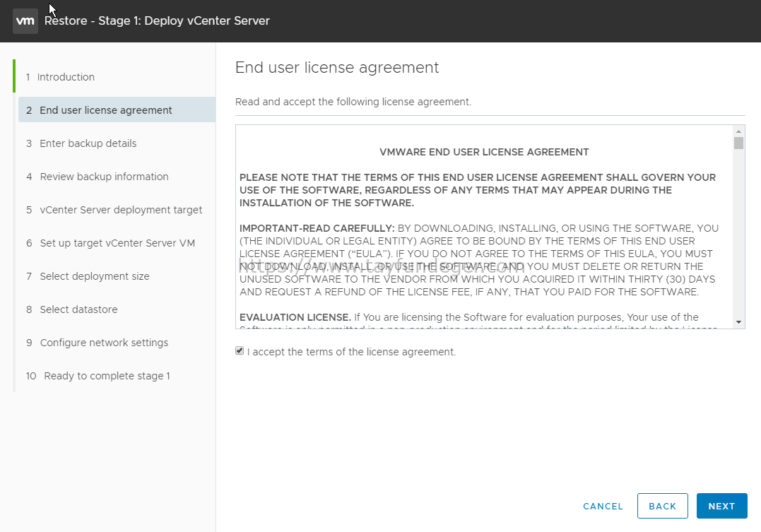This screenshot has height=532, width=761.
Task: Click EULA scrollbar up arrow
Action: point(738,131)
